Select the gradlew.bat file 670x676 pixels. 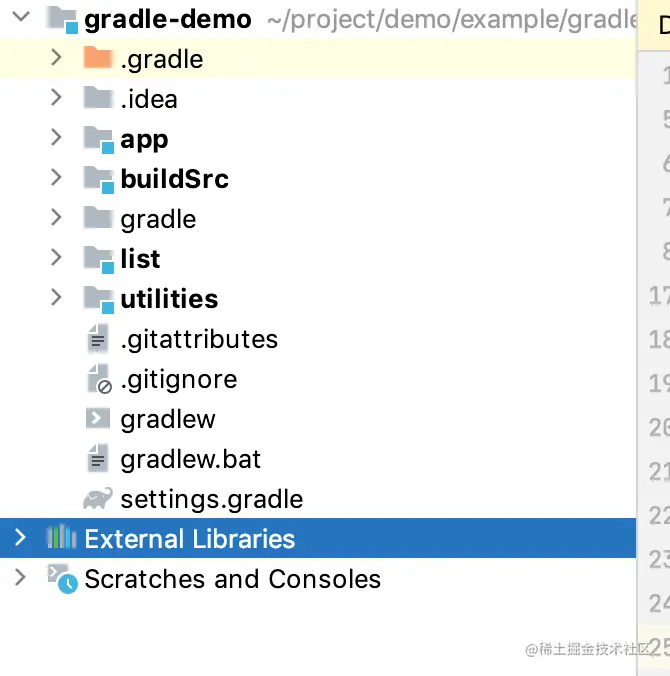pyautogui.click(x=190, y=459)
